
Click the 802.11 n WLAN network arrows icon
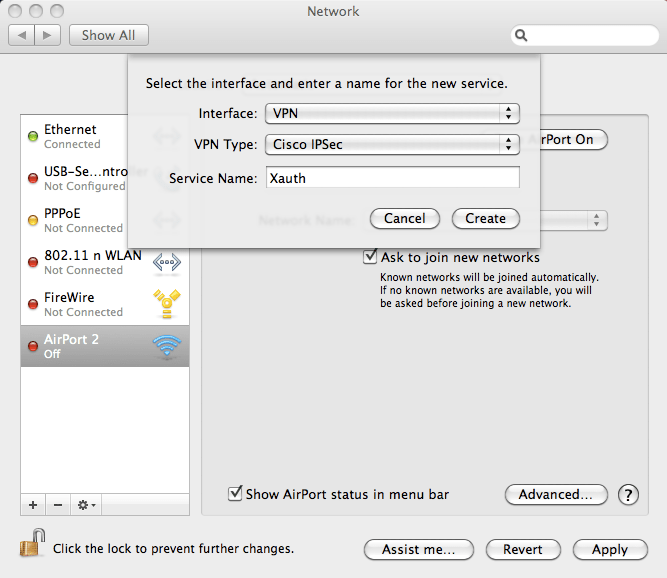pos(167,262)
